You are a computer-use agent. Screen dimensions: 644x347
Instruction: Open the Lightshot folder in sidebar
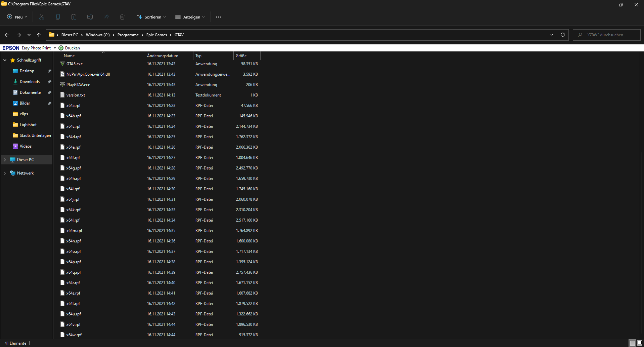(28, 125)
